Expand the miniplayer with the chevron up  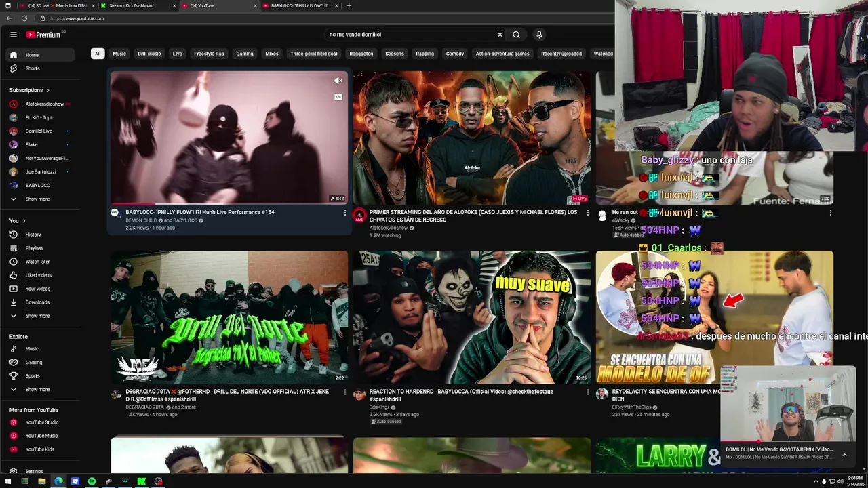pyautogui.click(x=844, y=455)
